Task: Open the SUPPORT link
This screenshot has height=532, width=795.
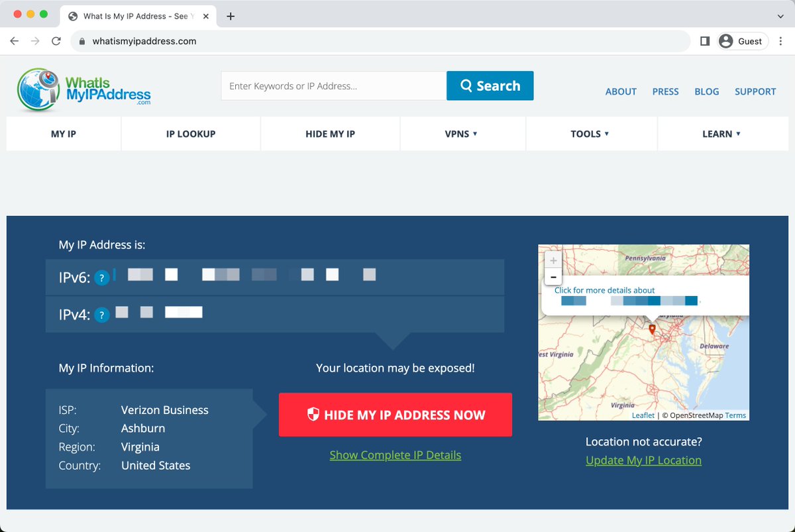Action: 755,91
